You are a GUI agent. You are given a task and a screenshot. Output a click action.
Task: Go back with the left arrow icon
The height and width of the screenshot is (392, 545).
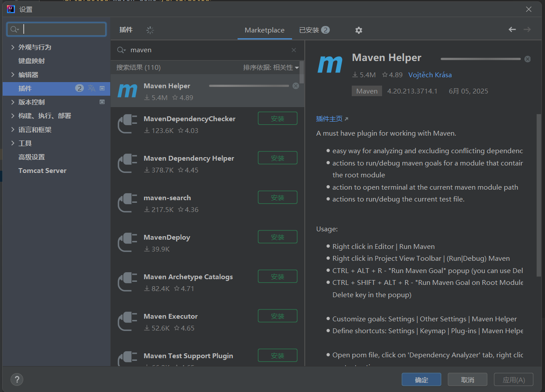click(x=512, y=29)
